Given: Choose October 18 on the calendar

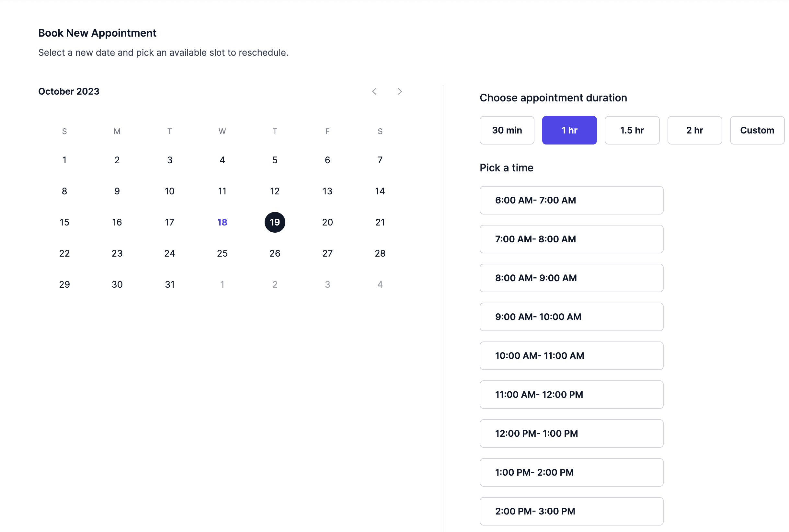Looking at the screenshot, I should click(x=222, y=222).
